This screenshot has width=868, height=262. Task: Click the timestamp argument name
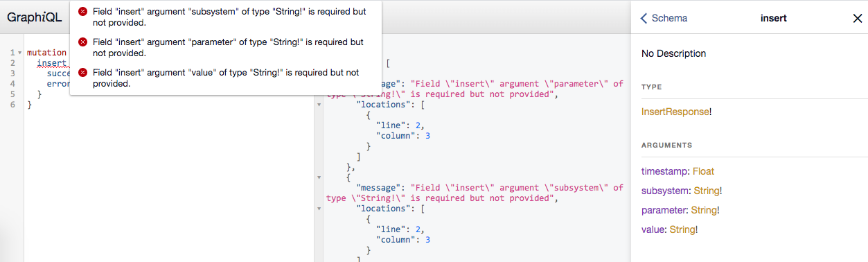click(664, 171)
